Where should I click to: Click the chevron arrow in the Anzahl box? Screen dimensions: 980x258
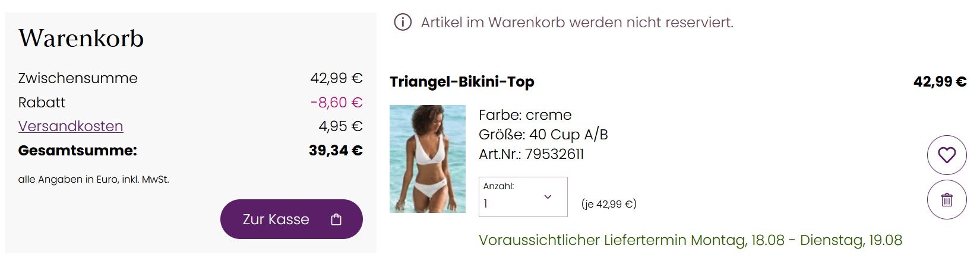[x=548, y=197]
